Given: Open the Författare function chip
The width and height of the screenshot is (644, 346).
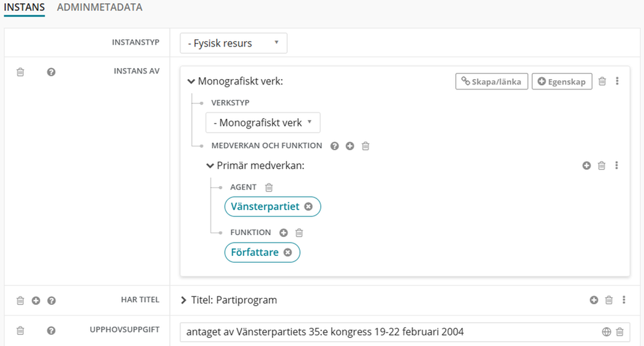Looking at the screenshot, I should click(255, 252).
